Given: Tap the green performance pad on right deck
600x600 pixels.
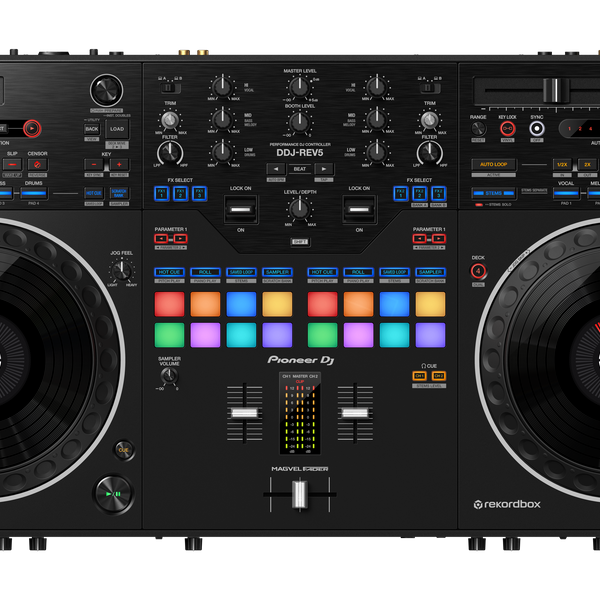Looking at the screenshot, I should tap(323, 335).
